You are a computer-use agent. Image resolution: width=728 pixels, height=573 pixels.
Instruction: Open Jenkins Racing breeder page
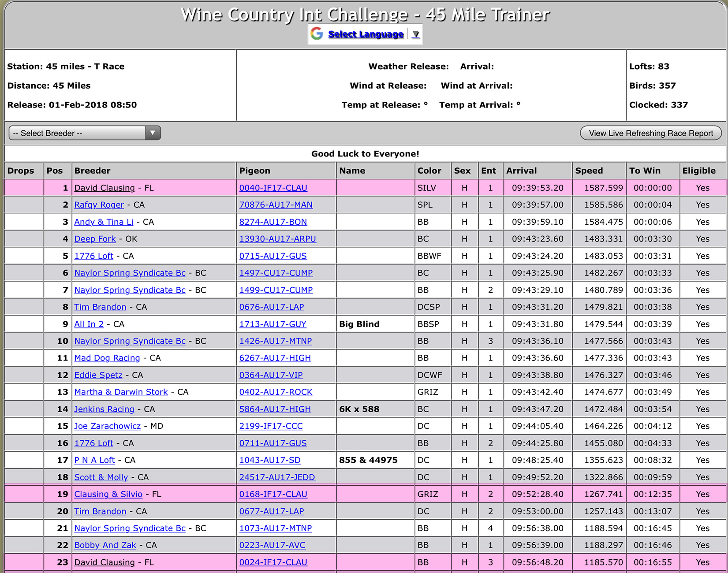click(104, 409)
